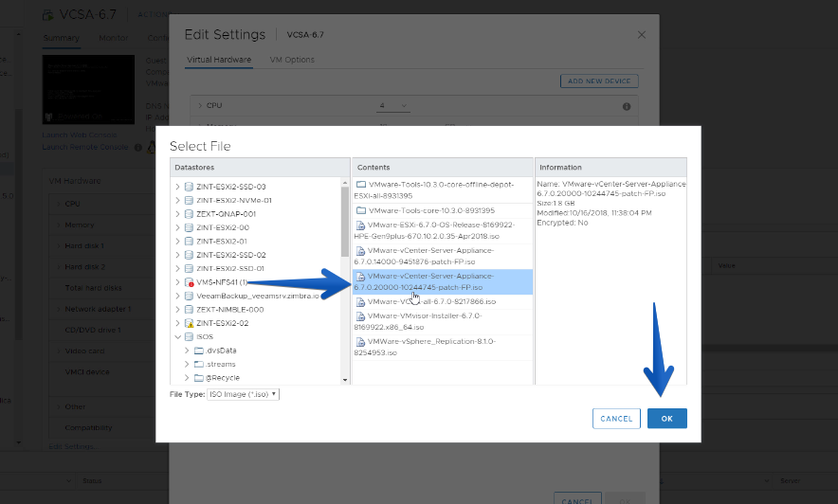Expand ZINT-ESXi2-SSD-02 datastore
The image size is (838, 504).
(x=177, y=255)
